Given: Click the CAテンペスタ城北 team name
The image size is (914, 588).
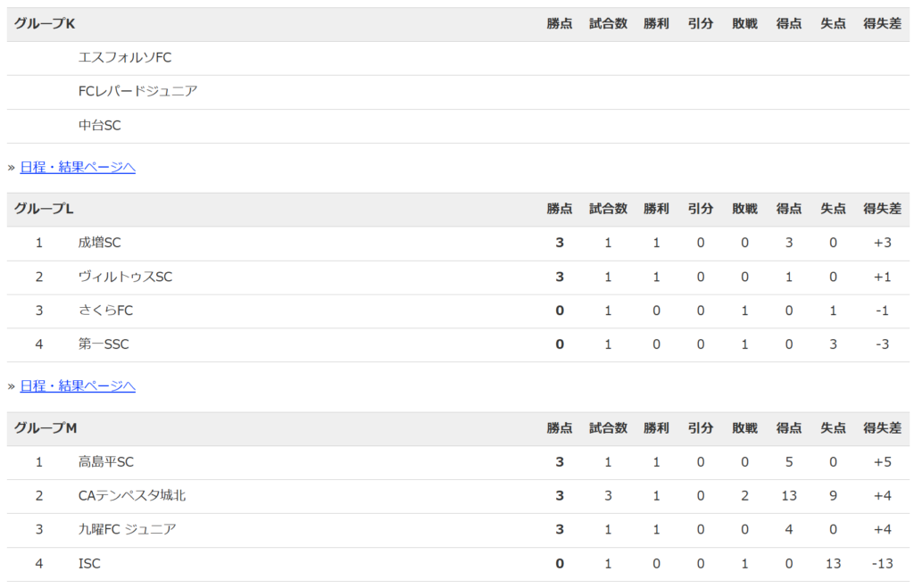Looking at the screenshot, I should tap(132, 495).
